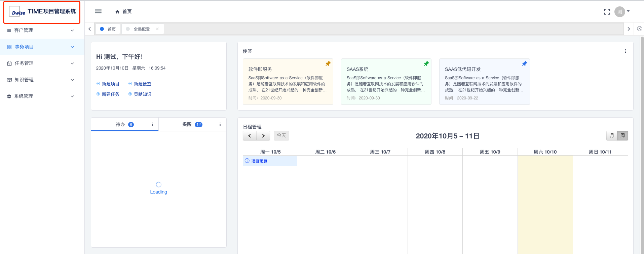Expand the 系统管理 menu chevron
The image size is (644, 254).
(x=72, y=96)
